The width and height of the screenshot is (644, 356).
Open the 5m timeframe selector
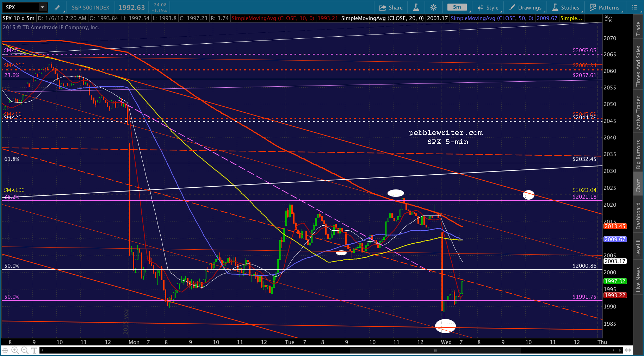tap(457, 7)
